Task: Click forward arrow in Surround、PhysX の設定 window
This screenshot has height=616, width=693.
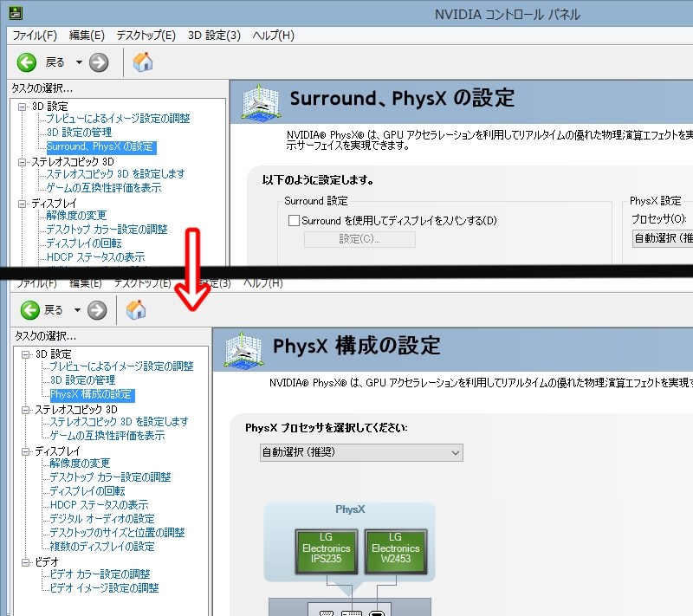Action: [x=99, y=62]
